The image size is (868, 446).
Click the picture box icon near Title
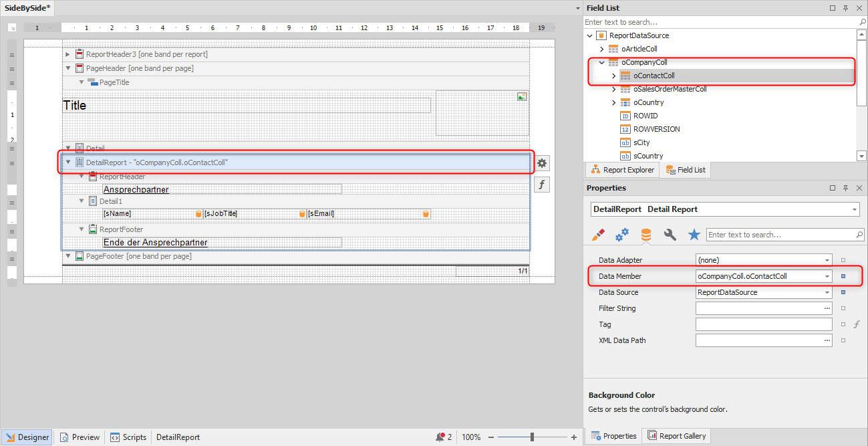[x=522, y=96]
